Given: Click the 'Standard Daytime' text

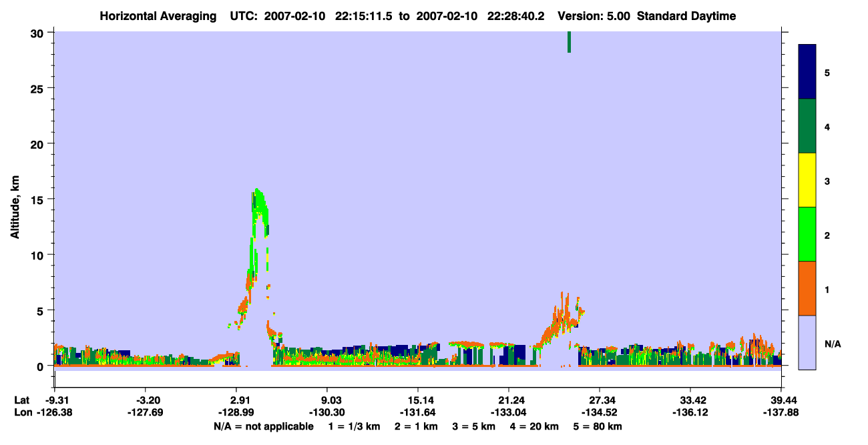Looking at the screenshot, I should pyautogui.click(x=686, y=16).
